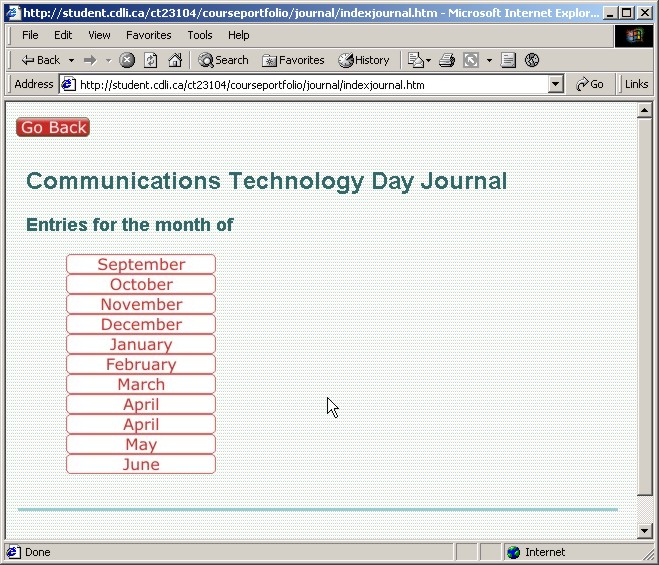
Task: Click the Communications Technology Day Journal heading
Action: point(266,181)
